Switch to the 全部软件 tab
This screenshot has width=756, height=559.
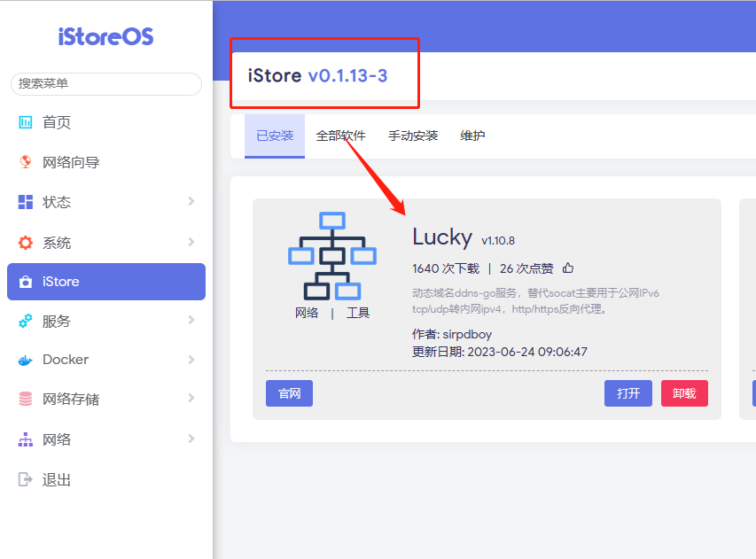point(340,136)
